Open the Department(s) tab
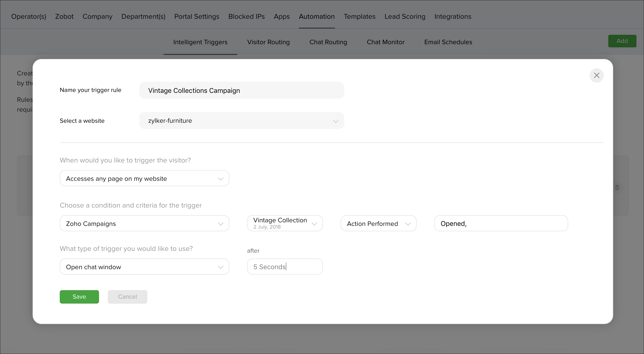644x354 pixels. (143, 17)
